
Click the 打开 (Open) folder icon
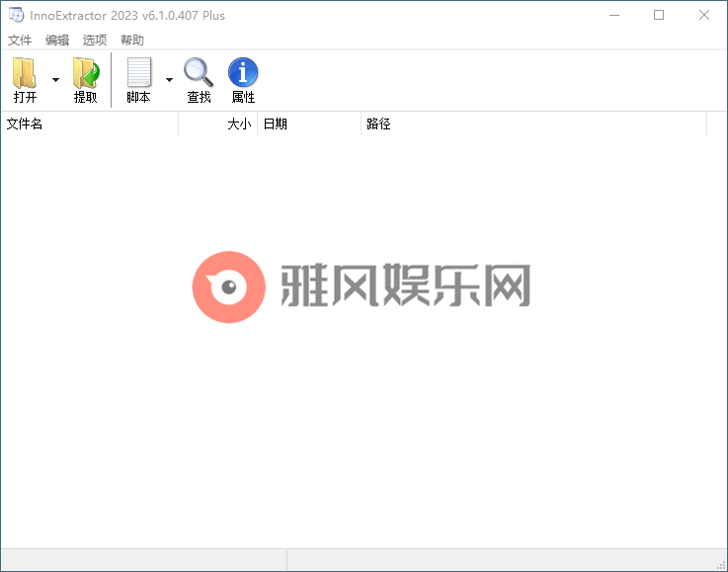25,74
